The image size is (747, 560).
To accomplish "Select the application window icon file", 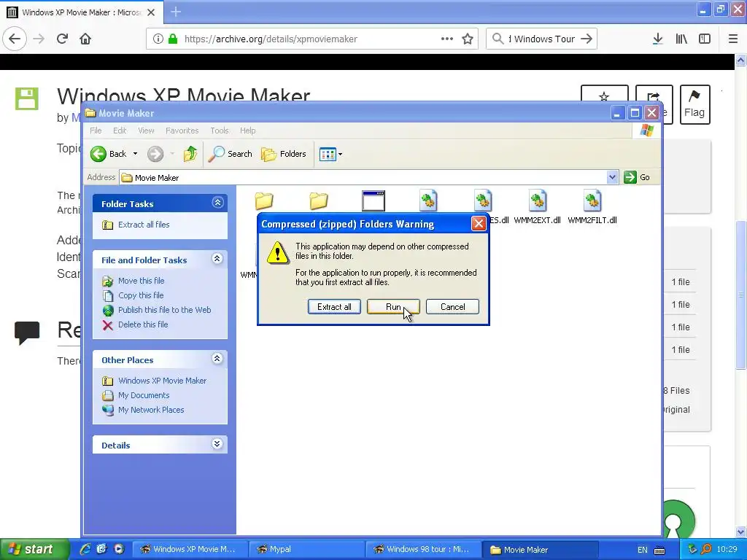I will pyautogui.click(x=373, y=201).
